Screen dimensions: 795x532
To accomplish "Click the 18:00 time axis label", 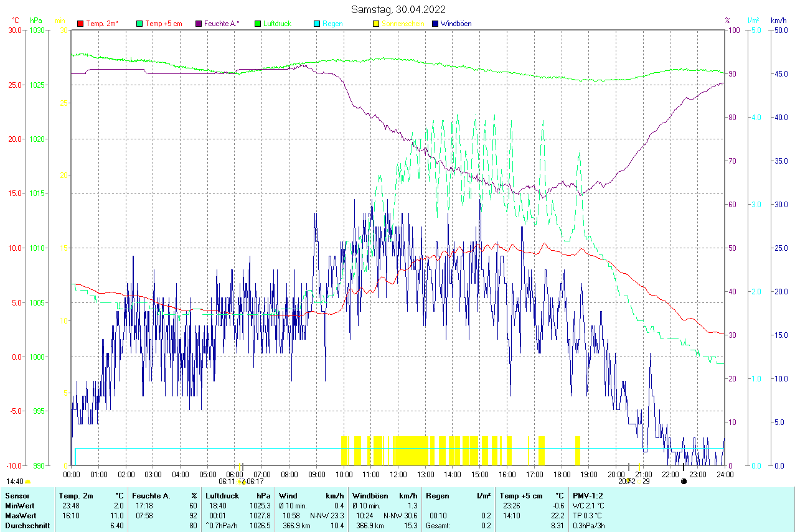I will [562, 474].
